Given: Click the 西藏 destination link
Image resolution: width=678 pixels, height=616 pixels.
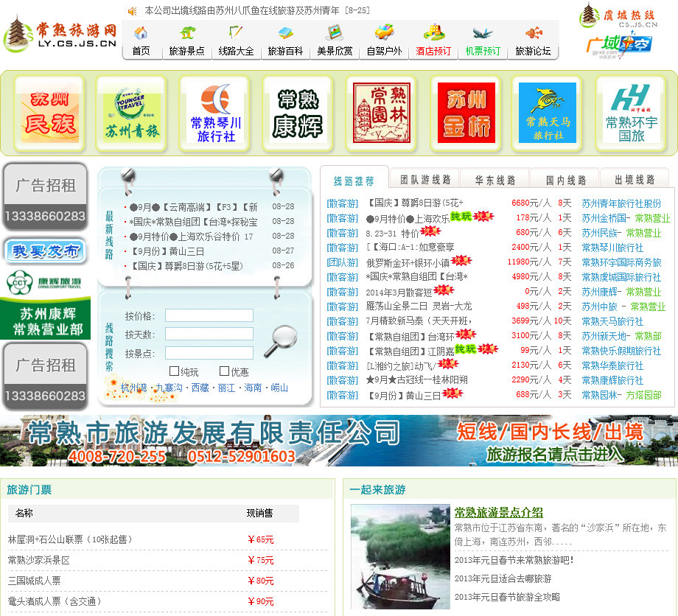Looking at the screenshot, I should (200, 388).
